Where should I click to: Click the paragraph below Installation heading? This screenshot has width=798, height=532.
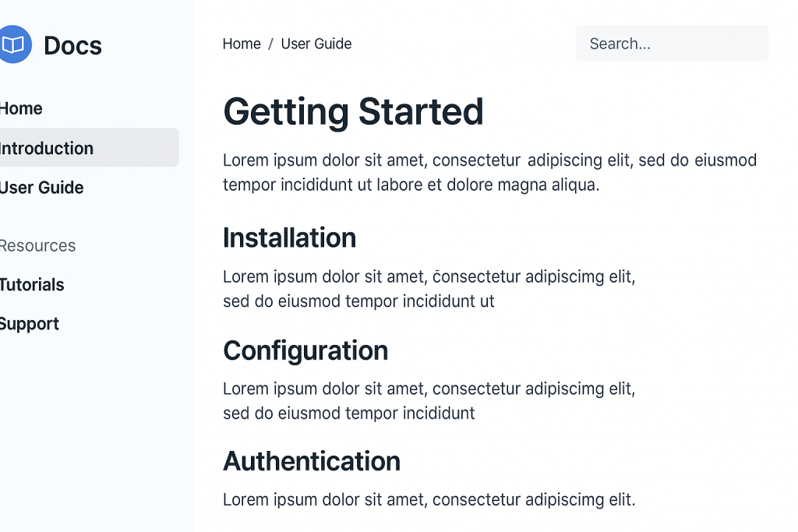[x=429, y=288]
